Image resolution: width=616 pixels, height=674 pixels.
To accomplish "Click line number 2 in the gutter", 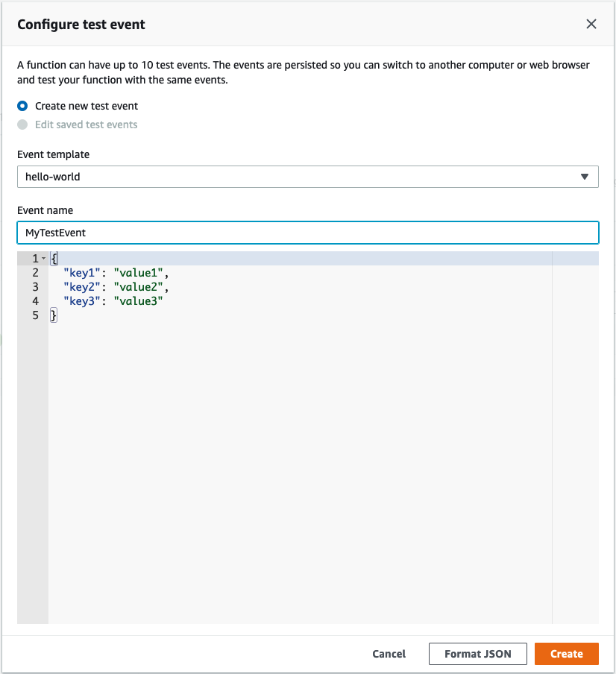I will pyautogui.click(x=35, y=272).
